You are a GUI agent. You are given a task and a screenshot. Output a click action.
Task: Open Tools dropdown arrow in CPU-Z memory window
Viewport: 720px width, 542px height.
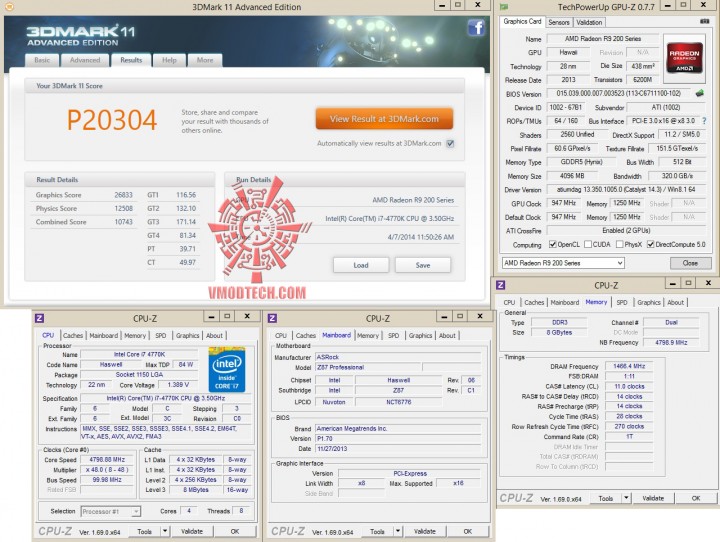[626, 498]
